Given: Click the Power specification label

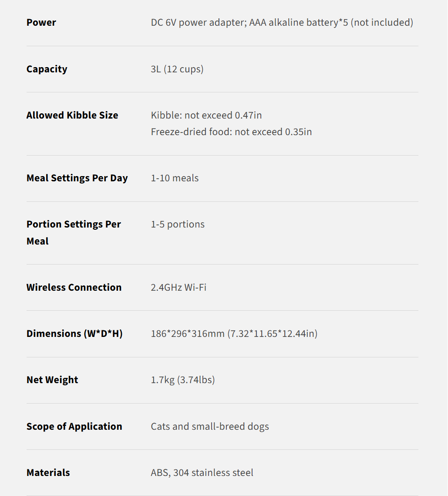Looking at the screenshot, I should 41,23.
